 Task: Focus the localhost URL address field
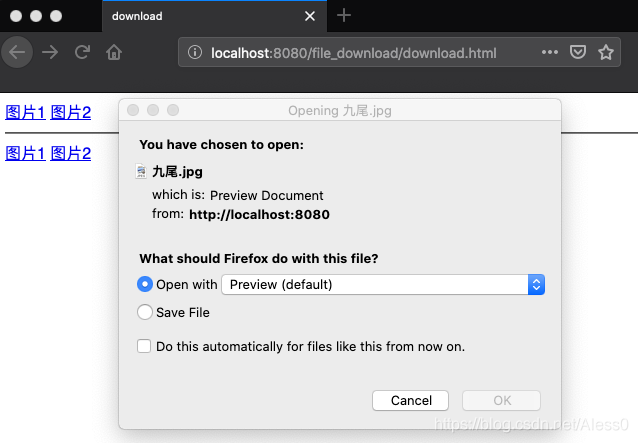[360, 52]
